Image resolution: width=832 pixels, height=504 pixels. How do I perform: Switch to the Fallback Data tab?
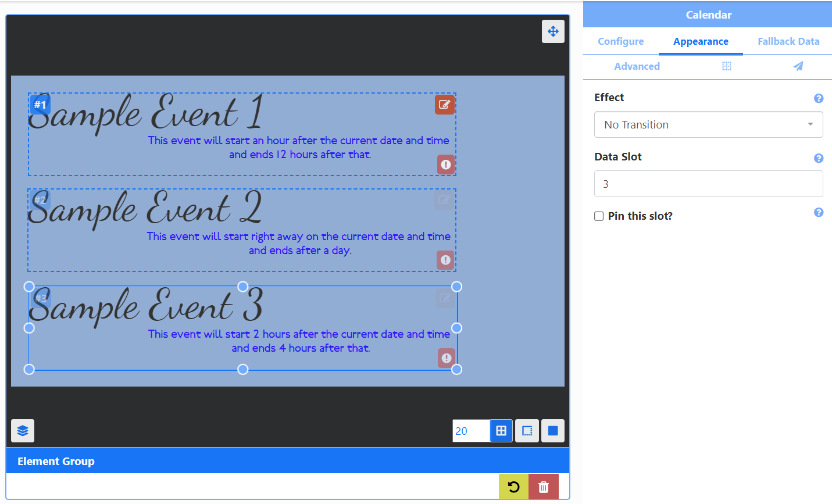[x=788, y=41]
